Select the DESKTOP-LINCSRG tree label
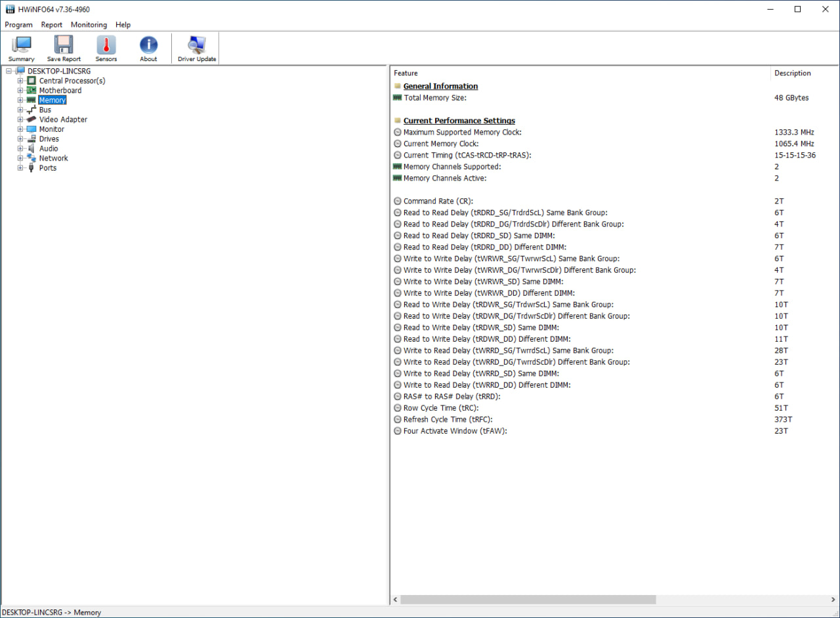This screenshot has height=618, width=840. pos(59,71)
